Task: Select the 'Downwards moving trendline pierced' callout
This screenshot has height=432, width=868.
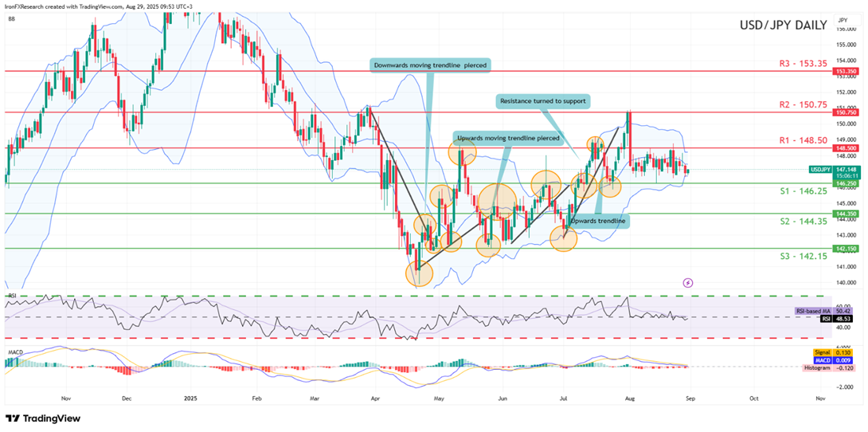Action: [430, 65]
